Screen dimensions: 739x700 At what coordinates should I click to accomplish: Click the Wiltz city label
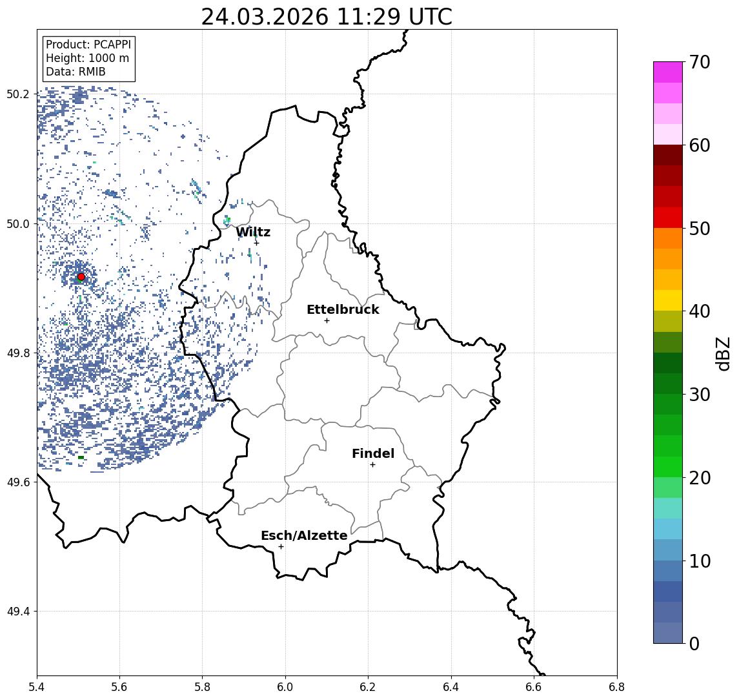pyautogui.click(x=253, y=232)
